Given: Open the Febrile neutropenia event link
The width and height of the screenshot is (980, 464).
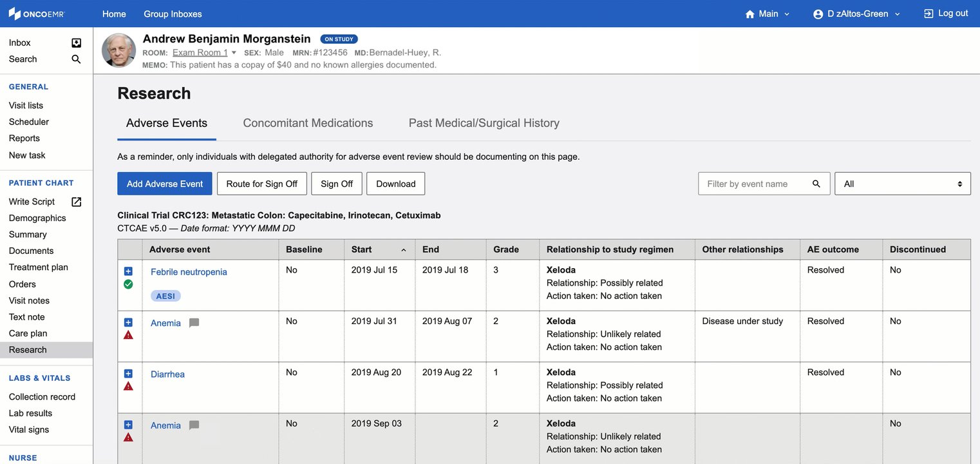Looking at the screenshot, I should tap(188, 271).
